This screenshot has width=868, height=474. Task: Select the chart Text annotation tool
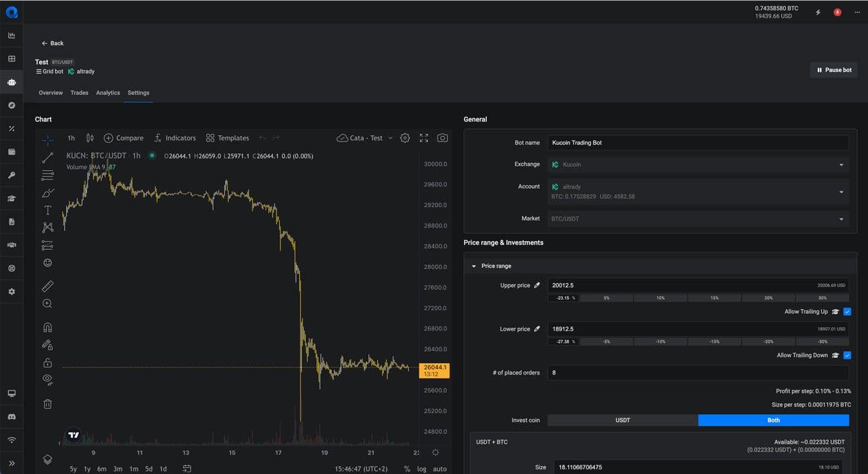pos(47,210)
